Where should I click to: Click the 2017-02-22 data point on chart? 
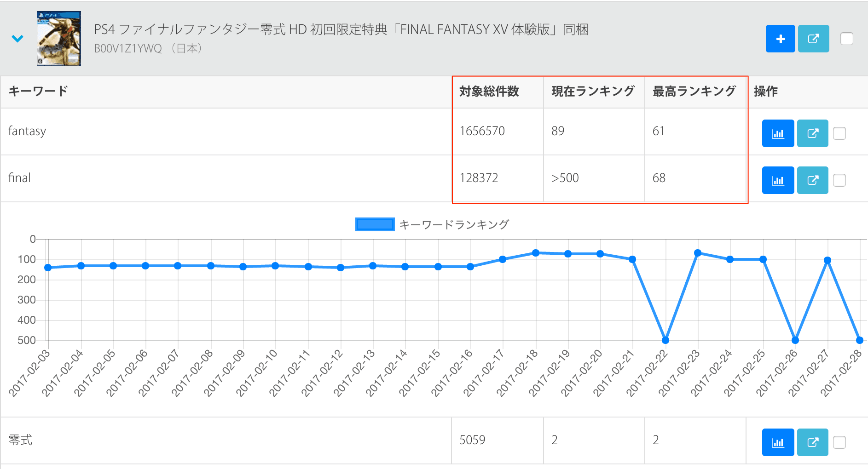click(665, 340)
